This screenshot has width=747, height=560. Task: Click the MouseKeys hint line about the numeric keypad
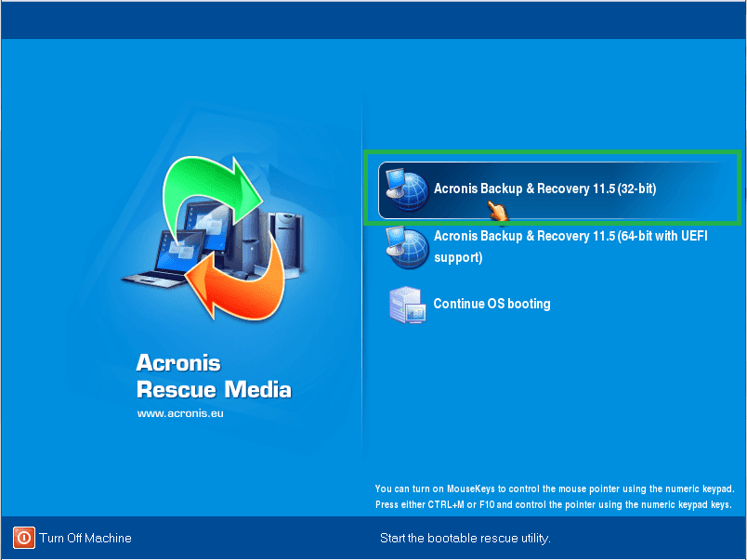555,488
